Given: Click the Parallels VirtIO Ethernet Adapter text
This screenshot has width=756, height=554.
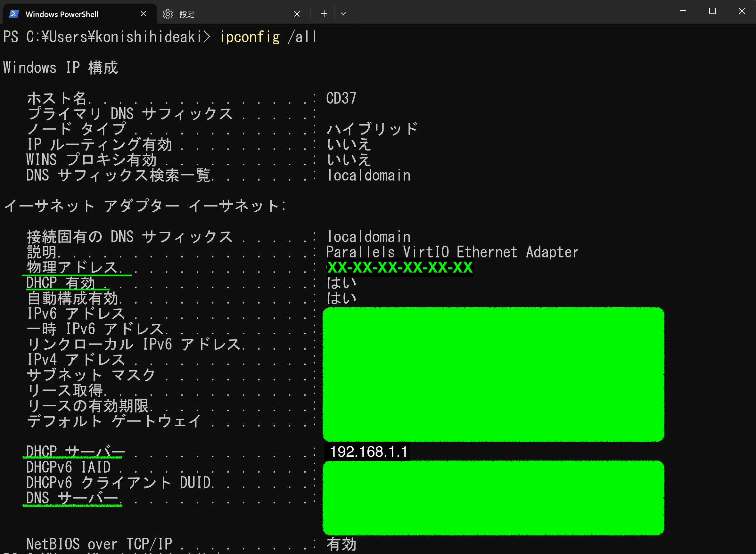Looking at the screenshot, I should pyautogui.click(x=452, y=252).
